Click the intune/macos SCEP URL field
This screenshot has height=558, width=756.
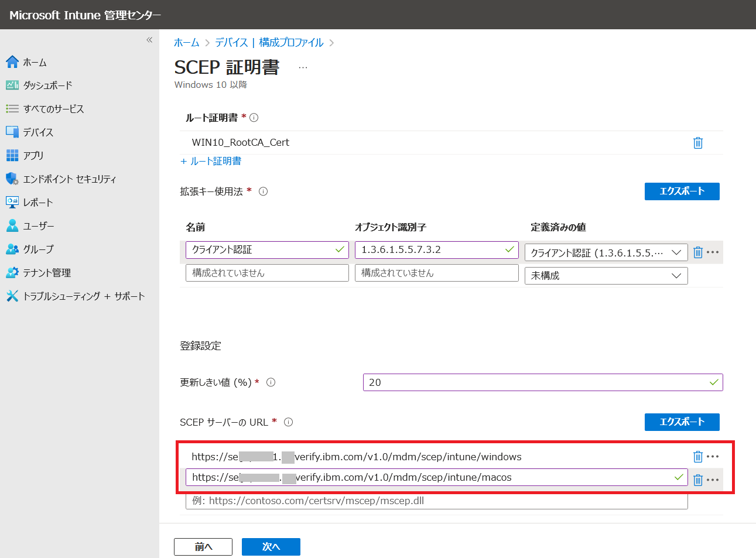436,477
